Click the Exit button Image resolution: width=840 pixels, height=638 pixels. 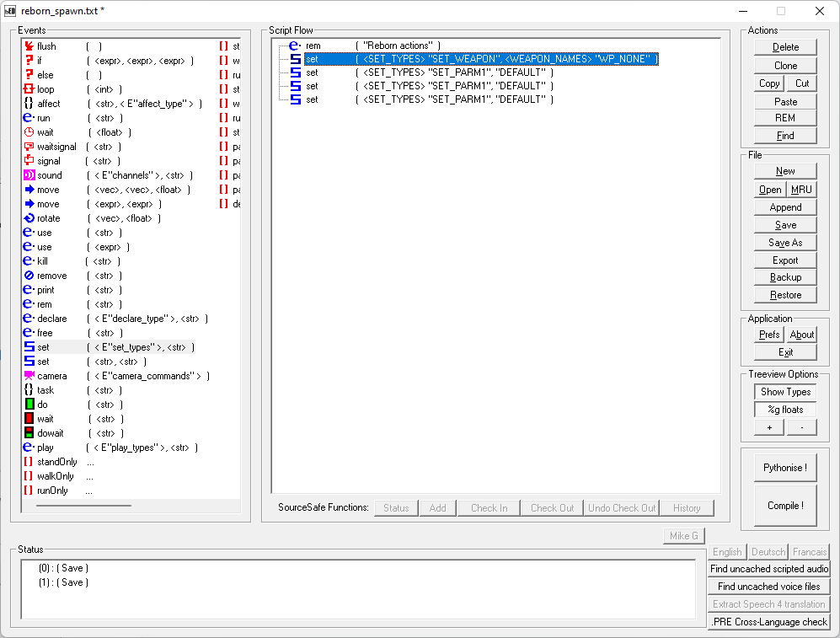tap(785, 352)
